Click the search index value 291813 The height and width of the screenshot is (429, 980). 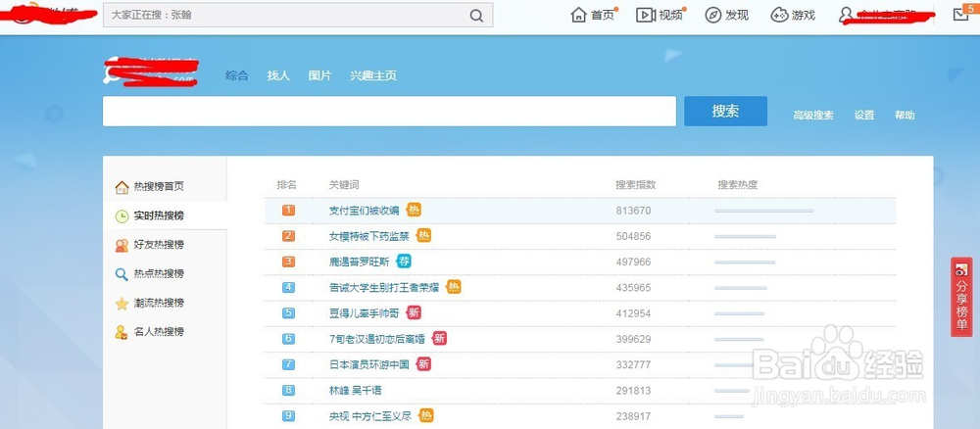[633, 390]
